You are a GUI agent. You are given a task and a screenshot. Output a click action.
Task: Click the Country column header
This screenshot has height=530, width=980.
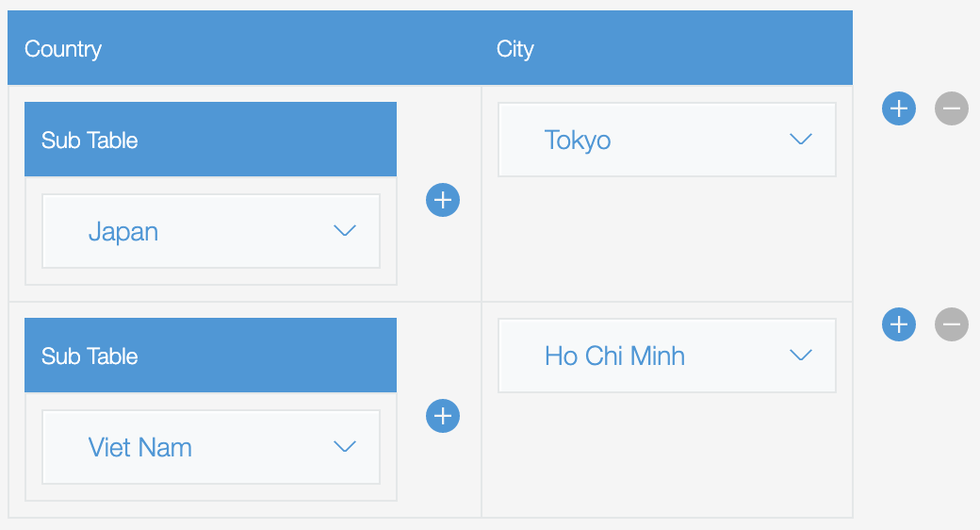click(63, 49)
